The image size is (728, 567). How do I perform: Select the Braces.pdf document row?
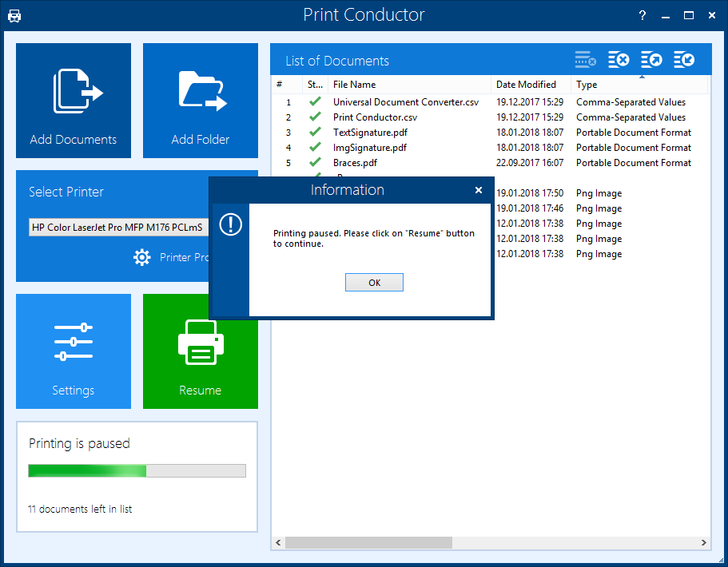355,163
